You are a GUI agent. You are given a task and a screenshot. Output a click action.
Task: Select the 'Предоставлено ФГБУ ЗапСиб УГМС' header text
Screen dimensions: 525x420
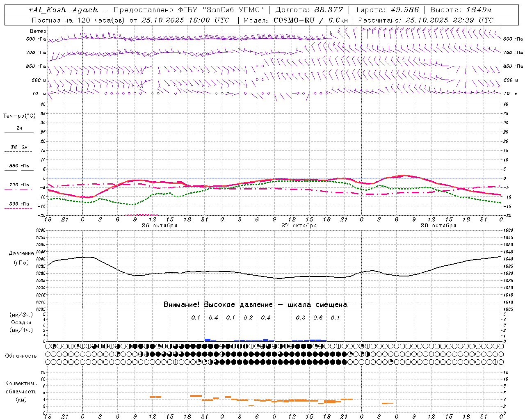pos(188,10)
